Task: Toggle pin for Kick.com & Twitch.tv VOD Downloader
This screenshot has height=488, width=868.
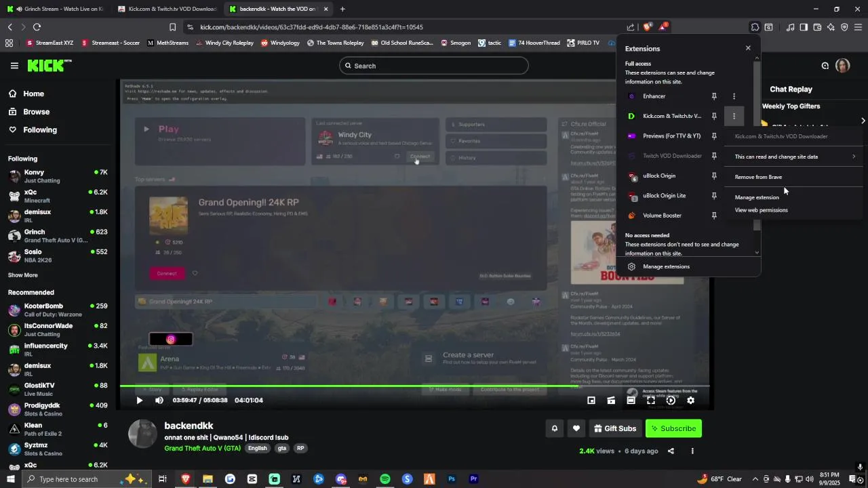Action: click(714, 116)
